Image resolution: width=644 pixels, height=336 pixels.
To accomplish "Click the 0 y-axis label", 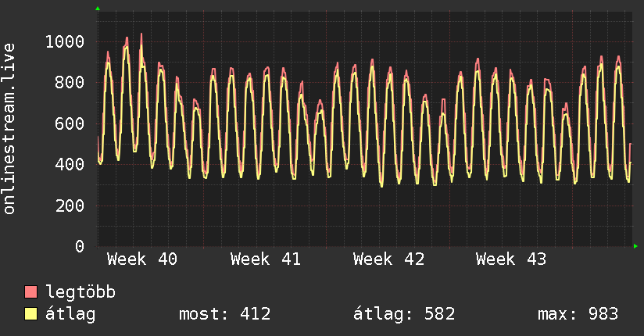I will click(80, 246).
